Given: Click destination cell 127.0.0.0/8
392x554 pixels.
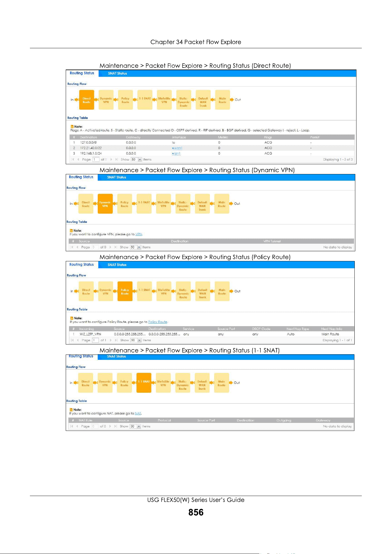Looking at the screenshot, I should coord(88,143).
